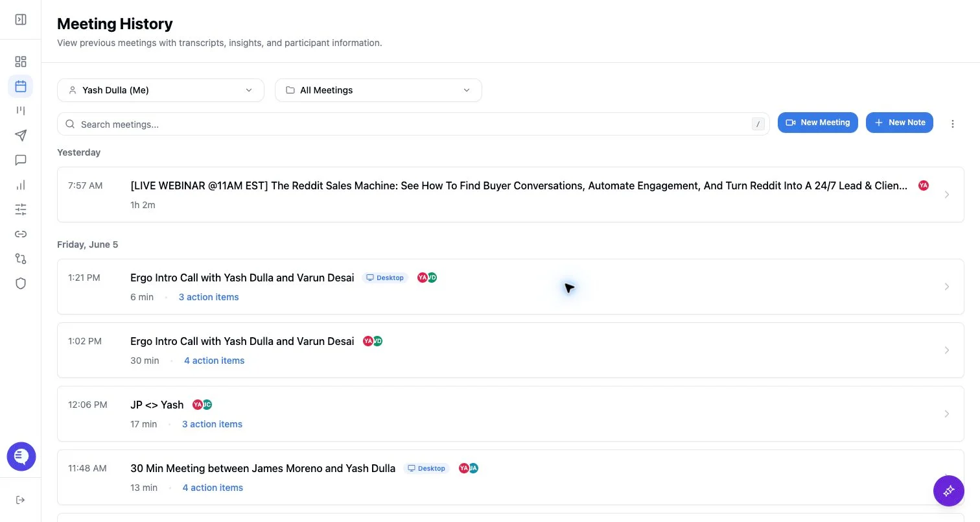980x522 pixels.
Task: Click the 12:06 PM timestamp
Action: pos(87,405)
